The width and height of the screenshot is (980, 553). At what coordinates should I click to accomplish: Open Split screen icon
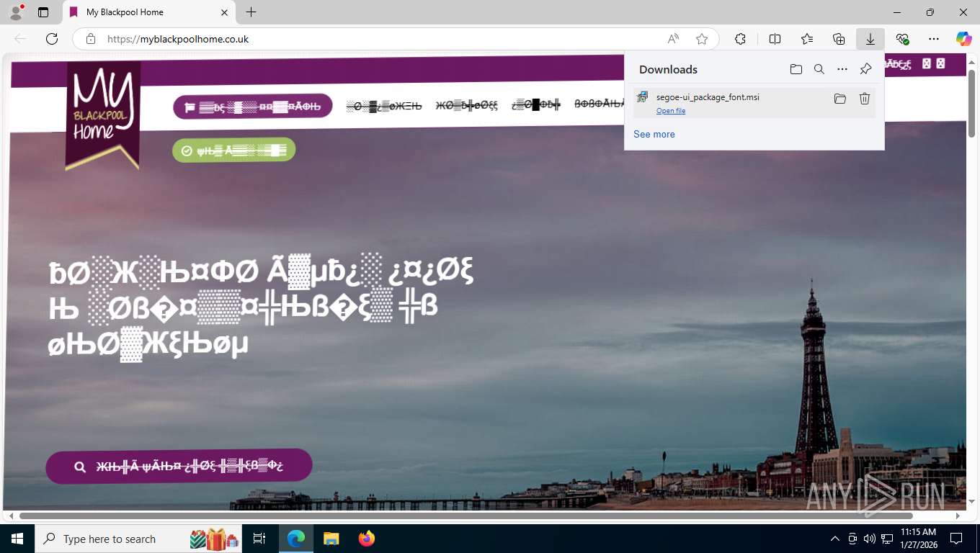[775, 39]
